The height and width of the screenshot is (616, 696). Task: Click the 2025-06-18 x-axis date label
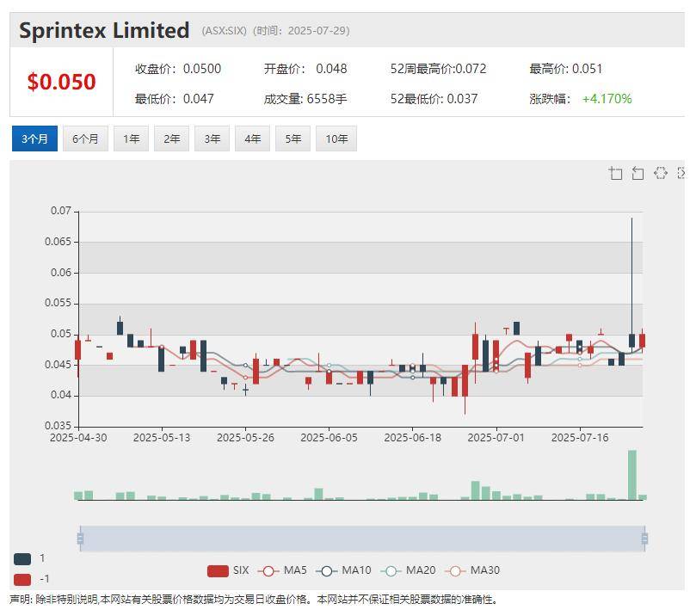413,438
